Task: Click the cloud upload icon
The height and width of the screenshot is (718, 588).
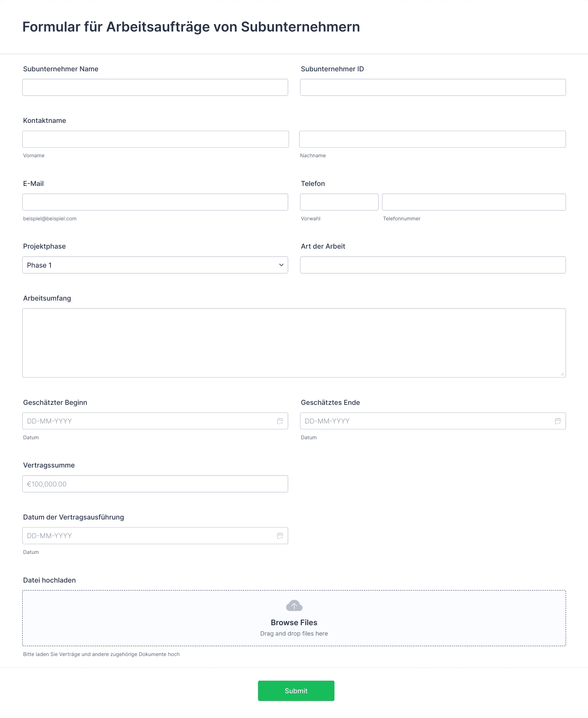Action: pos(294,606)
